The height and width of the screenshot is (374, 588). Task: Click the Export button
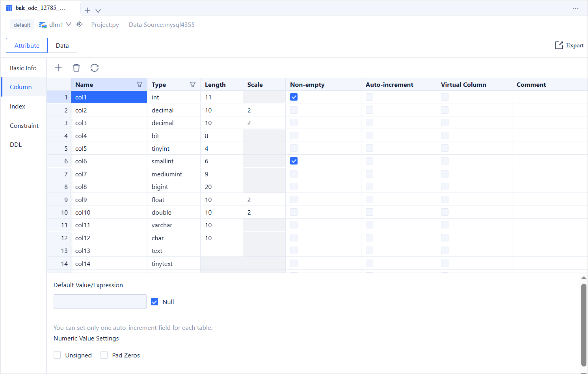click(569, 45)
